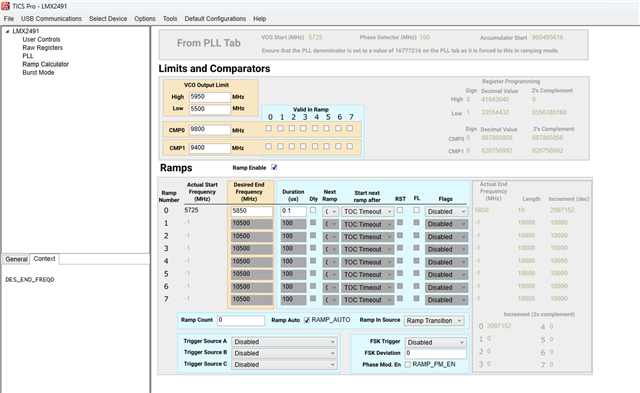Click ramp 1 Desired End Frequency field
The width and height of the screenshot is (640, 393).
252,224
